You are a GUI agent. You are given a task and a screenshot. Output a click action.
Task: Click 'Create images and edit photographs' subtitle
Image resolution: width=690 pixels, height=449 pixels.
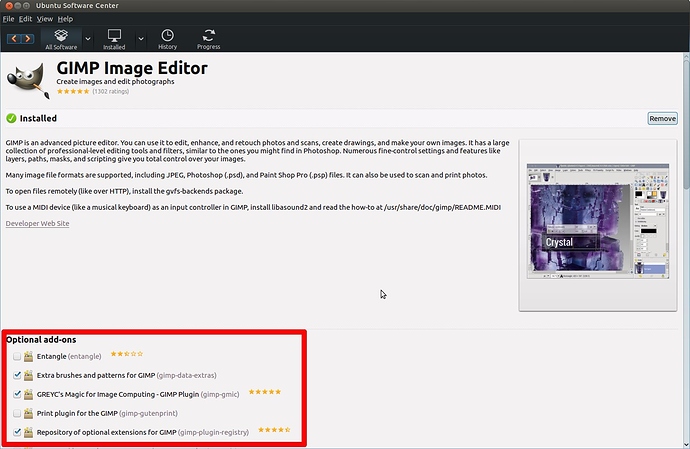115,81
